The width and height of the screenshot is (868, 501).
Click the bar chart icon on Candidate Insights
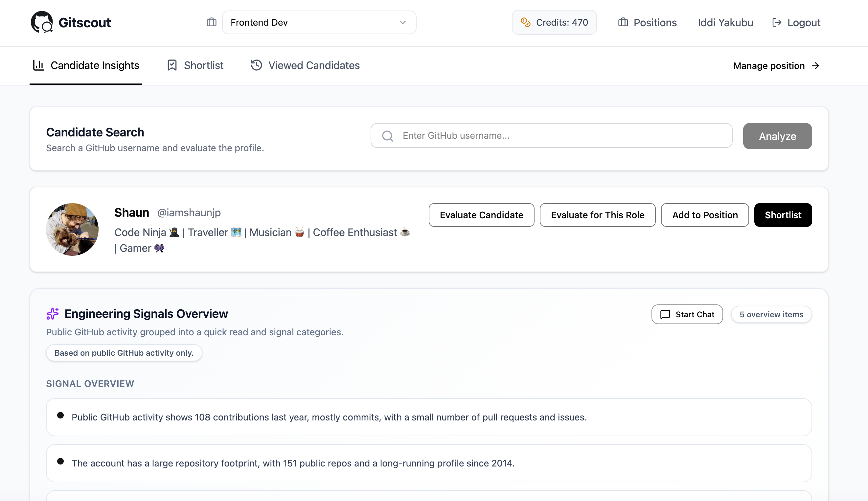[38, 65]
